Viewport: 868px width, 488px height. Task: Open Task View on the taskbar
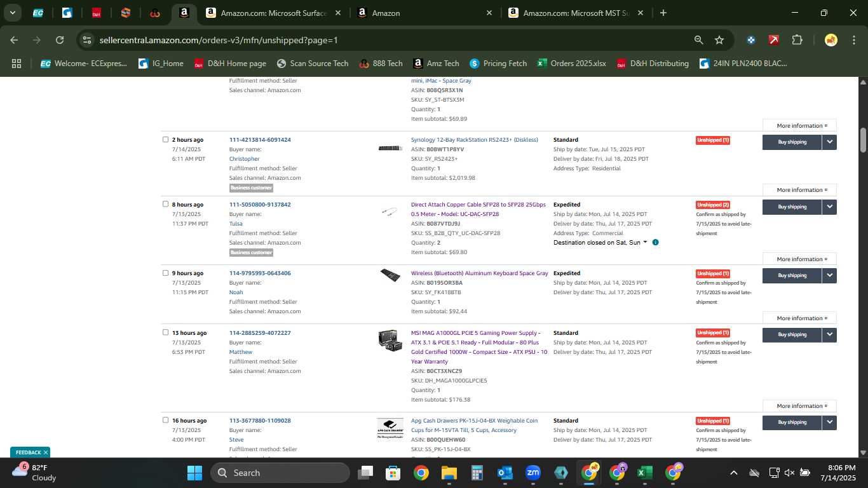pyautogui.click(x=365, y=473)
